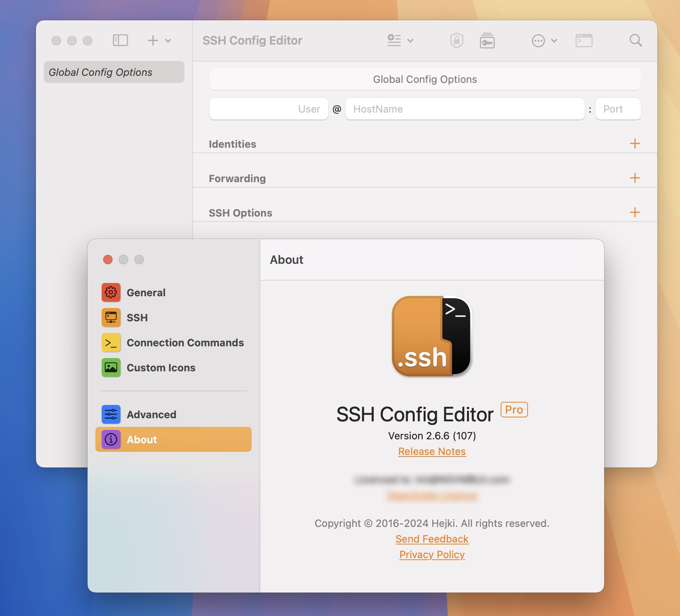Click the terminal window icon in toolbar
This screenshot has width=680, height=616.
point(584,41)
